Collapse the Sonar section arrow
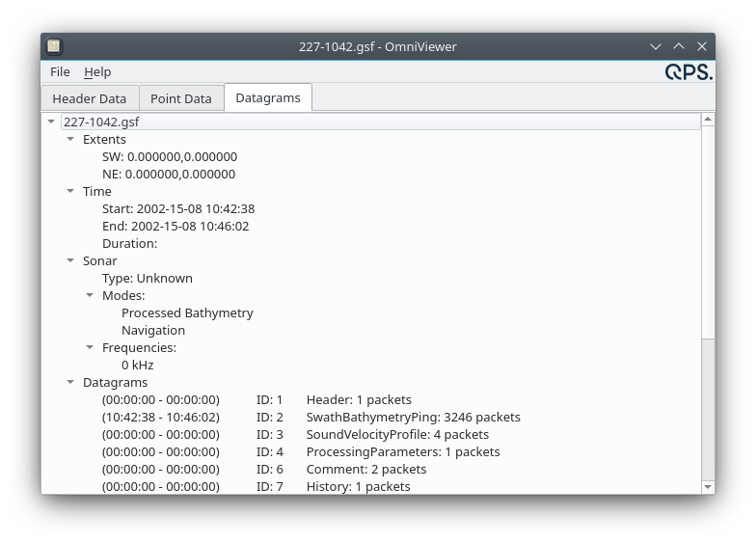 pyautogui.click(x=70, y=261)
